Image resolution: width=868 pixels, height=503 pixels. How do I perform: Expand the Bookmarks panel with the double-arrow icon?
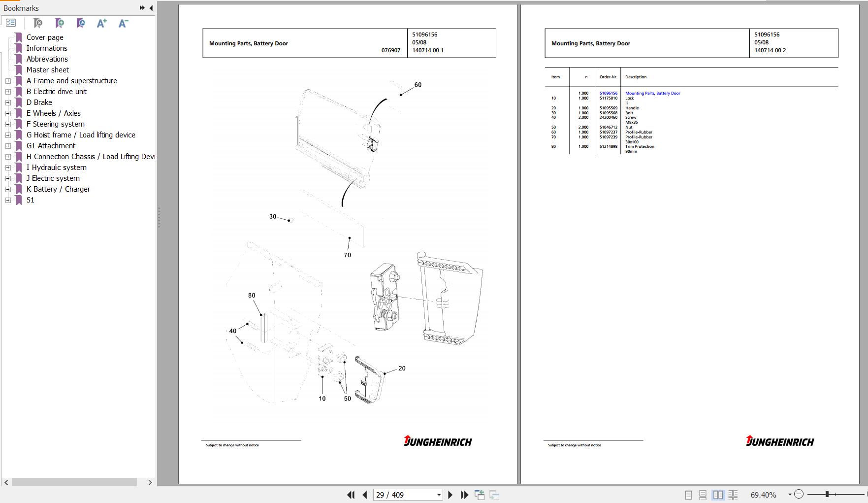[142, 8]
